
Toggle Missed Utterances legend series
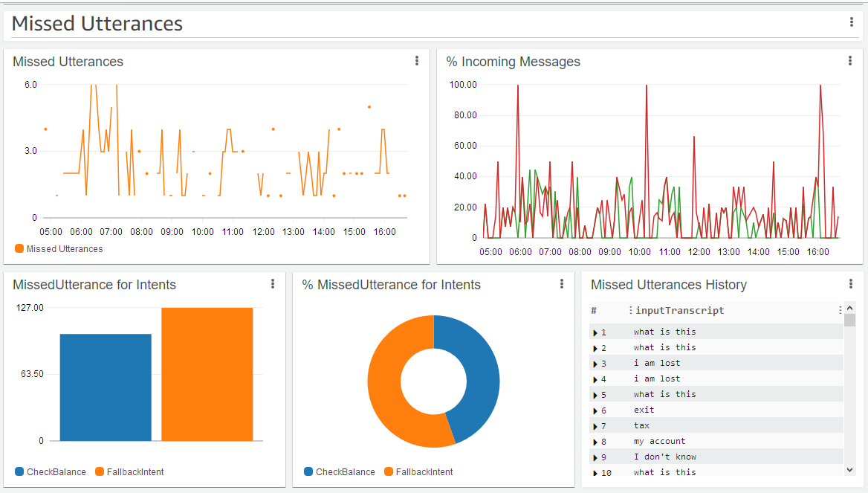point(59,248)
